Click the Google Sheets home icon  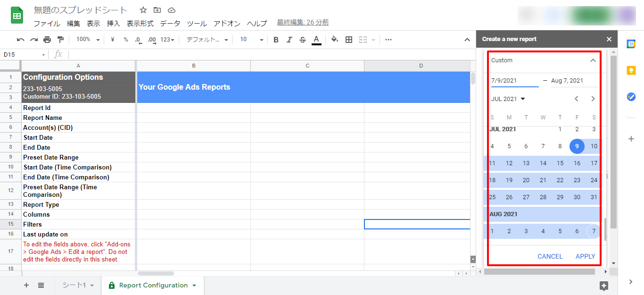pos(17,16)
